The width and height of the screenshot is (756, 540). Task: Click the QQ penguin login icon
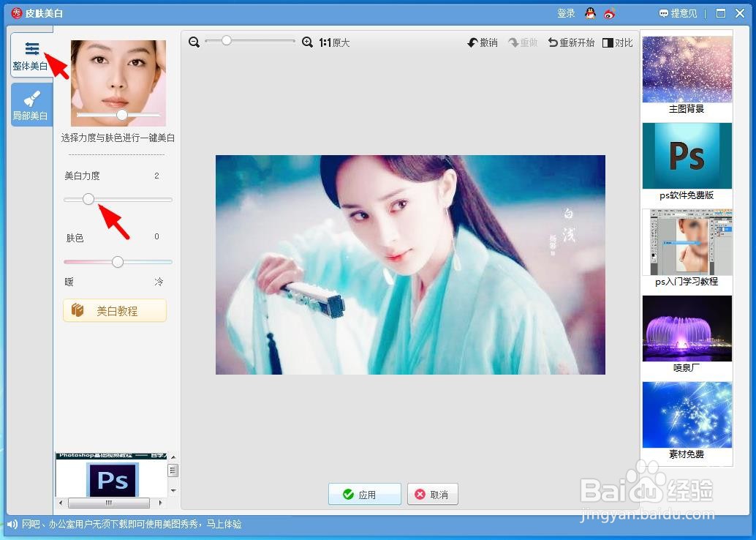(x=590, y=13)
